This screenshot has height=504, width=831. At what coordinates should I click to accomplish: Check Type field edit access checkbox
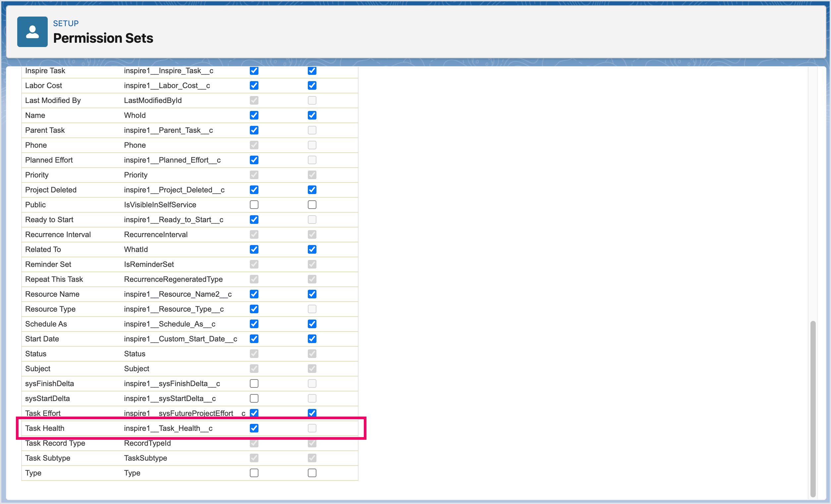click(x=312, y=473)
